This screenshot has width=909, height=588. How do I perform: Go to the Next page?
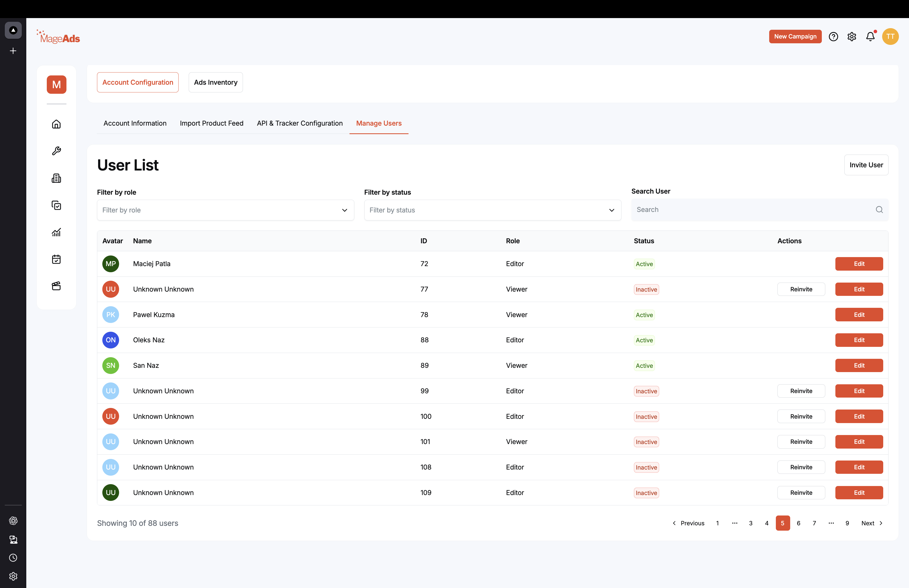pyautogui.click(x=872, y=523)
